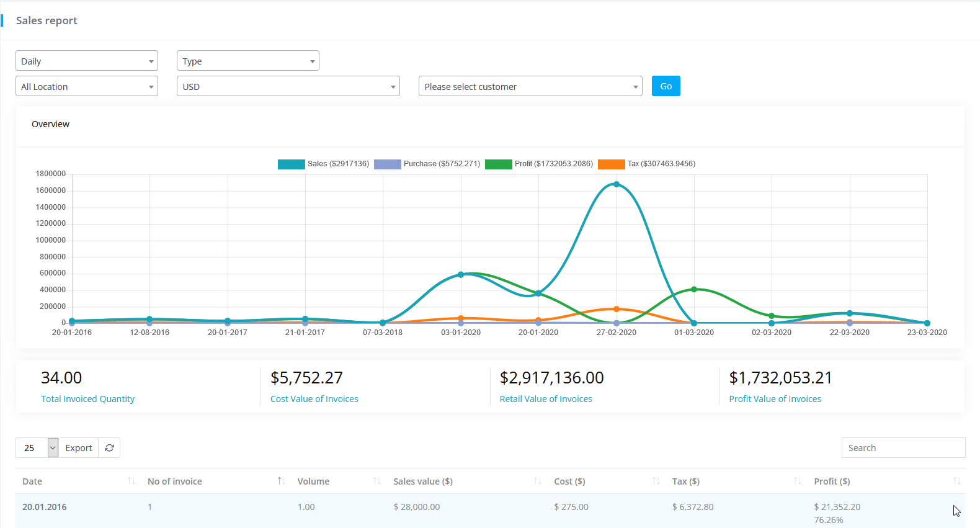Open the All Location dropdown
980x528 pixels.
pyautogui.click(x=87, y=86)
